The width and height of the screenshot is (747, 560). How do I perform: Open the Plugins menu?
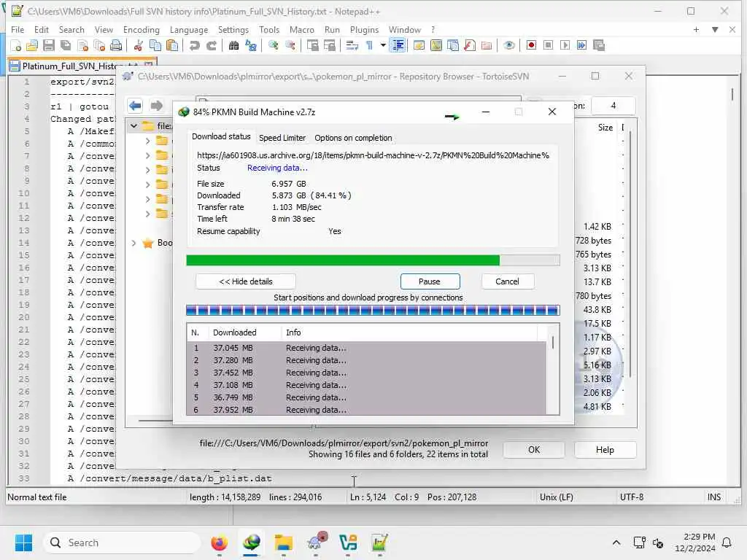click(364, 29)
